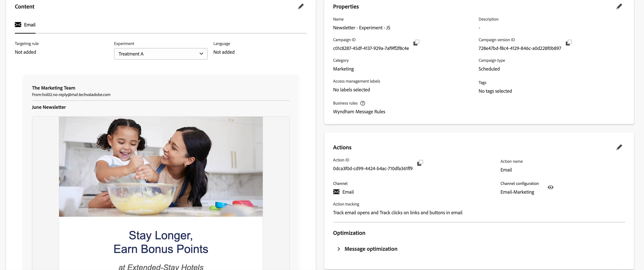The image size is (644, 270).
Task: Copy the Action ID value
Action: point(420,163)
